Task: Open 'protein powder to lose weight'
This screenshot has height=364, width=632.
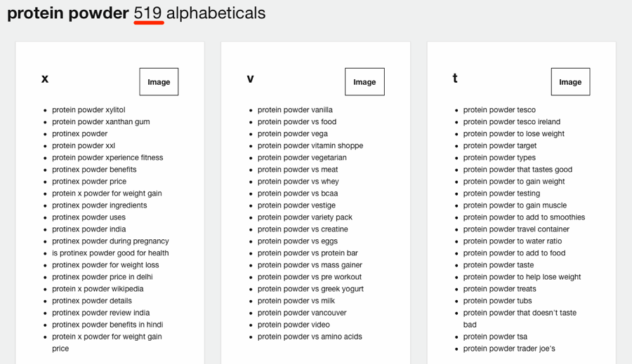Action: (x=513, y=134)
